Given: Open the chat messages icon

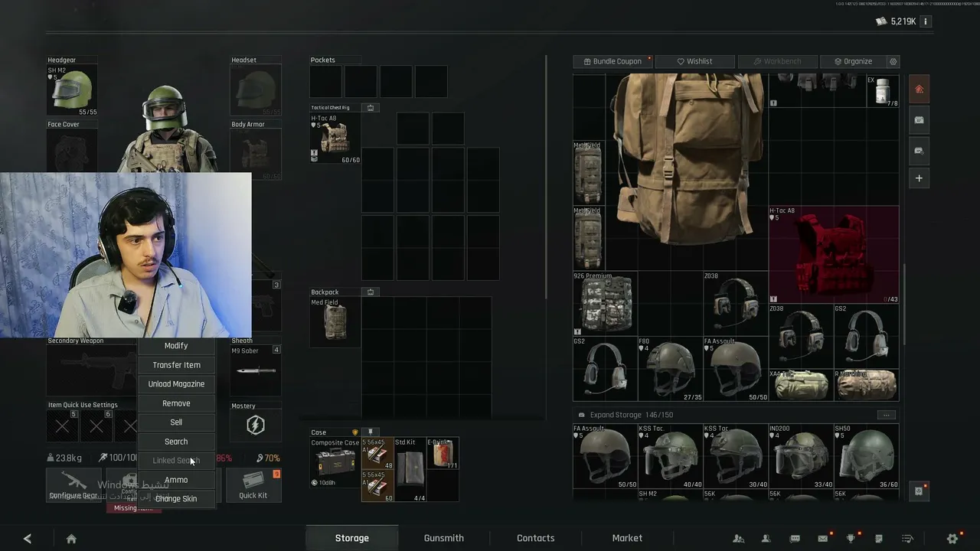Looking at the screenshot, I should (795, 539).
